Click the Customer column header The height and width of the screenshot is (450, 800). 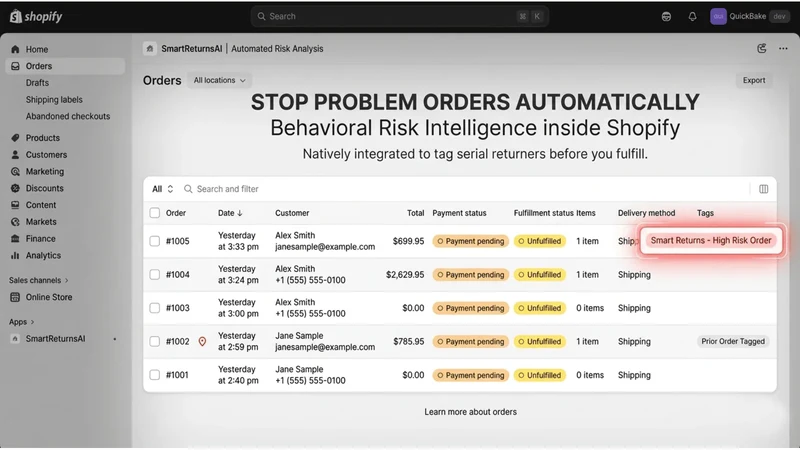click(292, 213)
